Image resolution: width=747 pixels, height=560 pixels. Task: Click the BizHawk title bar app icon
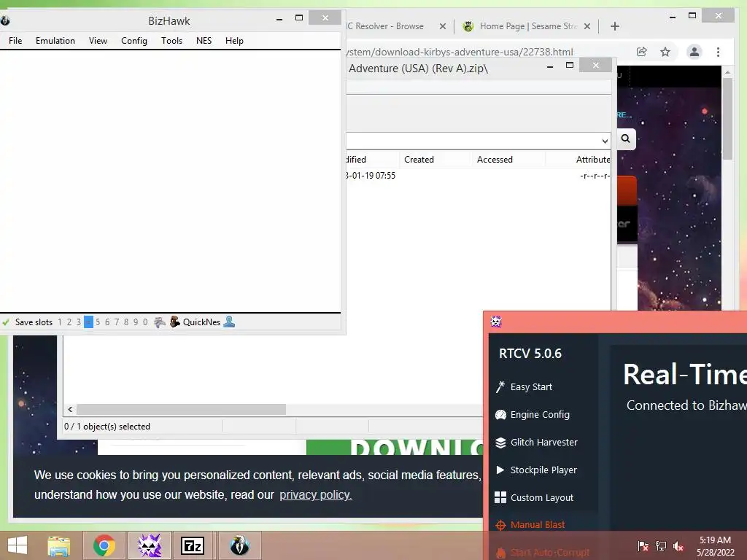coord(5,20)
